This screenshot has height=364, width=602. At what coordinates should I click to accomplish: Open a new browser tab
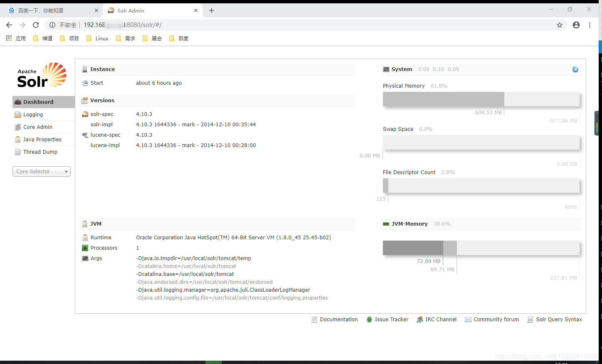coord(212,10)
